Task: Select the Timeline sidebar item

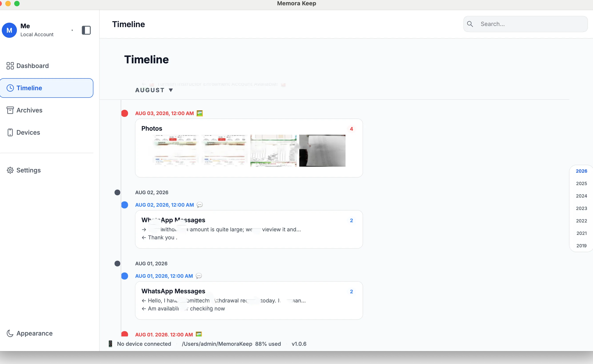Action: pyautogui.click(x=47, y=88)
